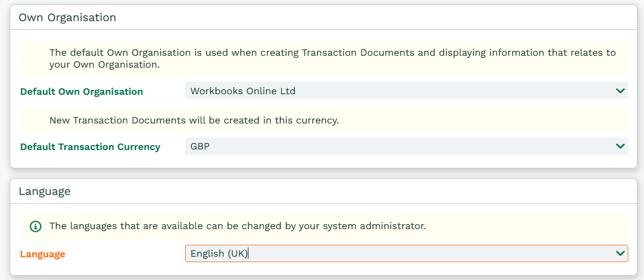
Task: Click the Workbooks Online Ltd combo box
Action: tap(406, 91)
